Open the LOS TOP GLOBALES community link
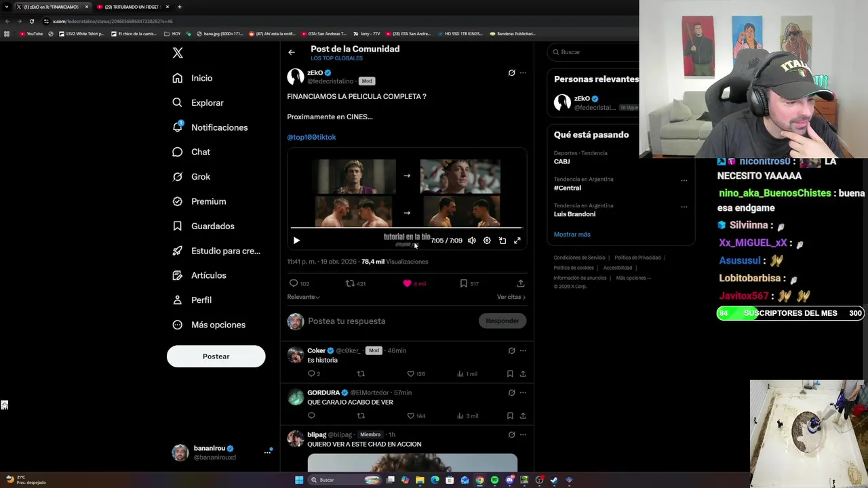Image resolution: width=868 pixels, height=488 pixels. pyautogui.click(x=336, y=58)
